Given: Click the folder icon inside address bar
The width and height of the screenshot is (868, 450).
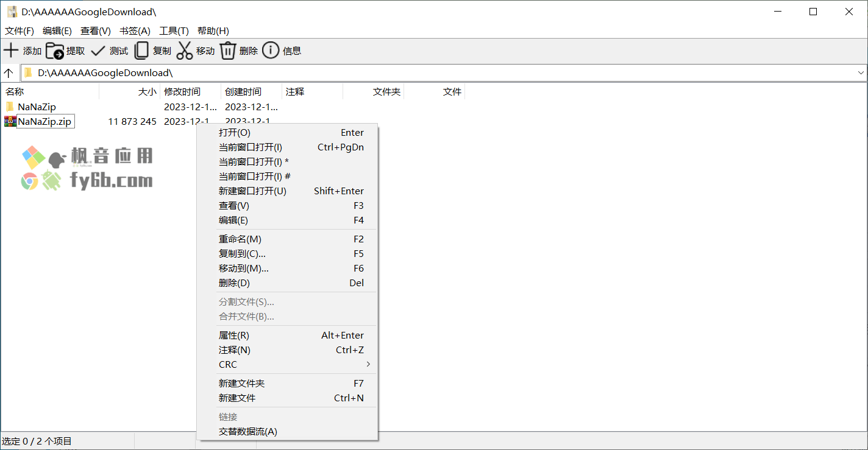Looking at the screenshot, I should point(28,73).
